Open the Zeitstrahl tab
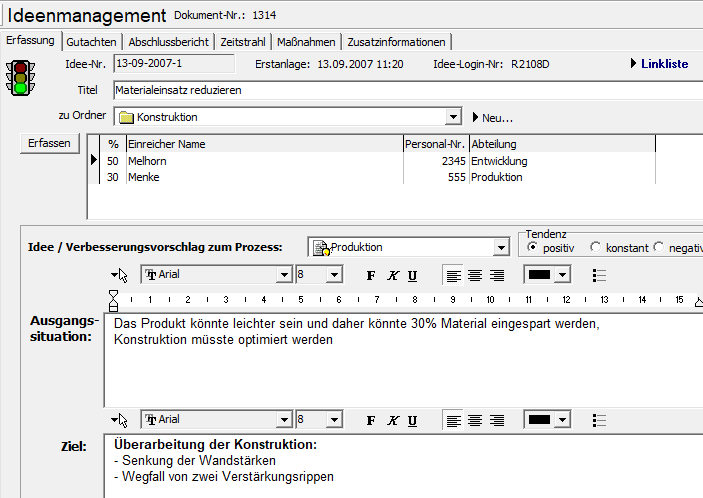Image resolution: width=703 pixels, height=498 pixels. [x=242, y=42]
